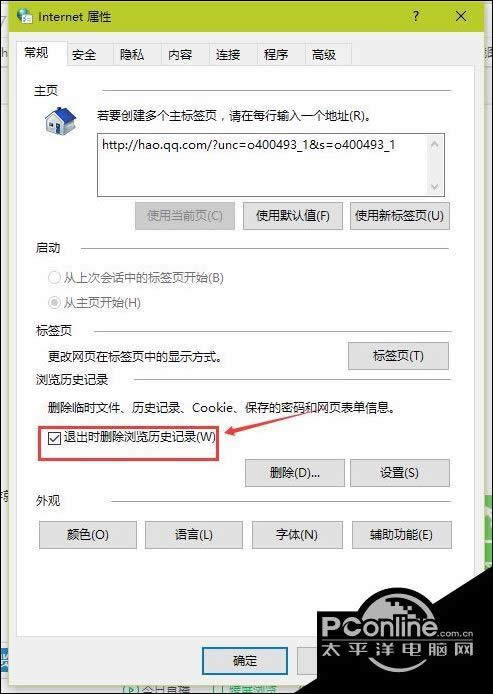Close the Internet Properties dialog
The height and width of the screenshot is (694, 493).
coord(461,16)
